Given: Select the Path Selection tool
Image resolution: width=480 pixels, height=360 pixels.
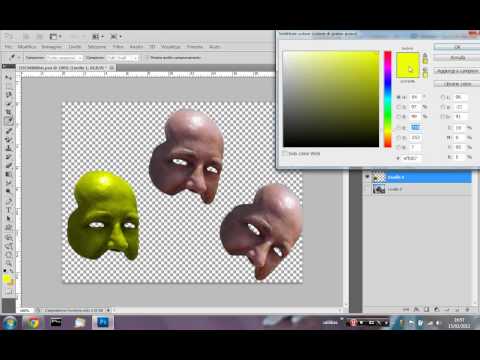Looking at the screenshot, I should 8,219.
